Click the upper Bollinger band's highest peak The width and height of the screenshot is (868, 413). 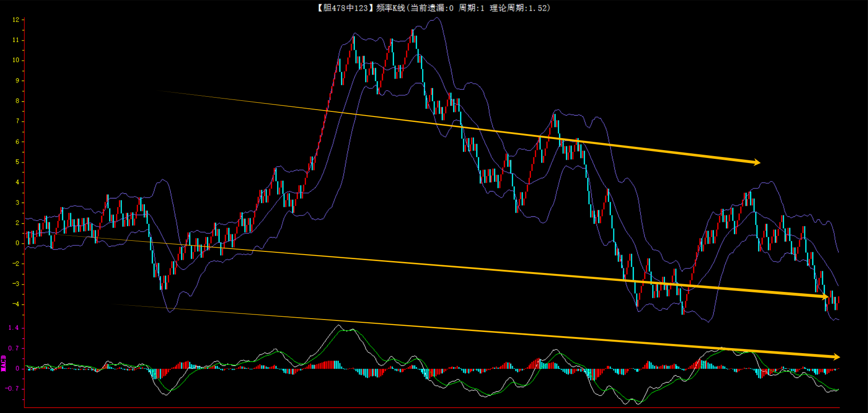[x=437, y=18]
